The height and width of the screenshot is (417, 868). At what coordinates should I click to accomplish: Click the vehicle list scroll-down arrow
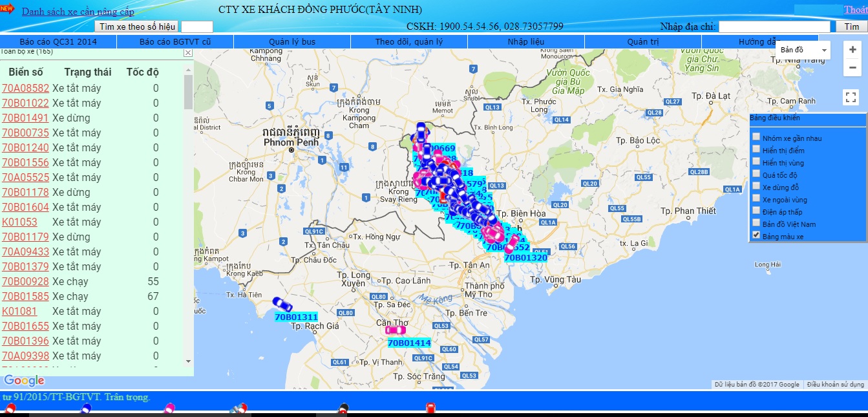[x=188, y=361]
